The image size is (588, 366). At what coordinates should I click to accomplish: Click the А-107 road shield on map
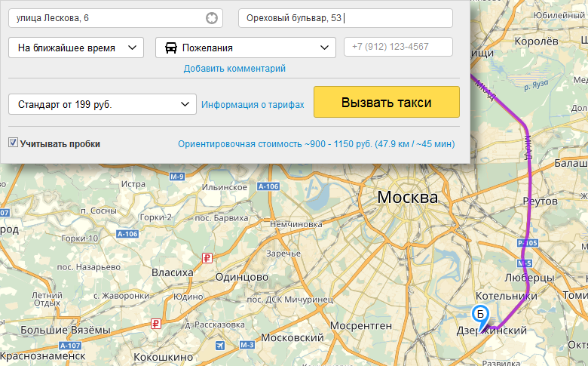[x=70, y=346]
